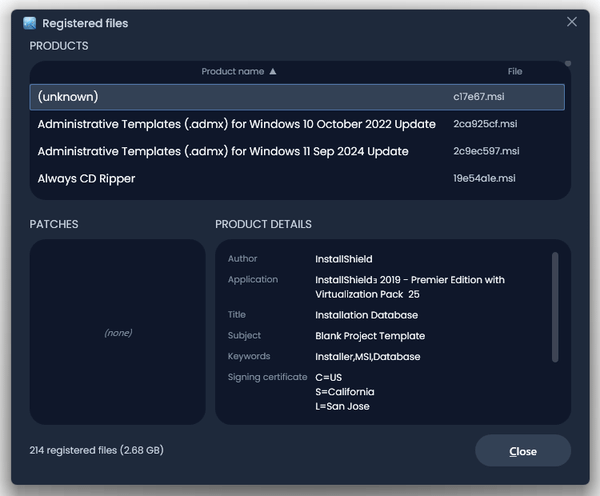Click the Installer,MSI,Database keywords value
This screenshot has width=600, height=496.
(367, 357)
